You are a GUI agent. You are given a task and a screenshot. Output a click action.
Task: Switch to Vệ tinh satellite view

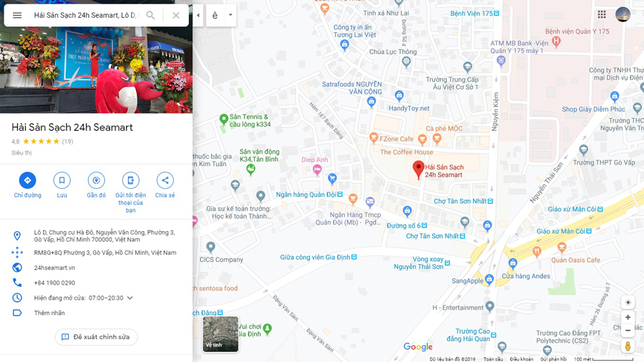tap(220, 333)
